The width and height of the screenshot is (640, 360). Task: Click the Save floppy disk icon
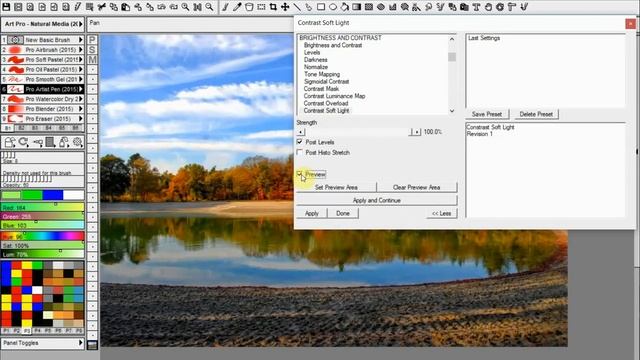point(6,7)
